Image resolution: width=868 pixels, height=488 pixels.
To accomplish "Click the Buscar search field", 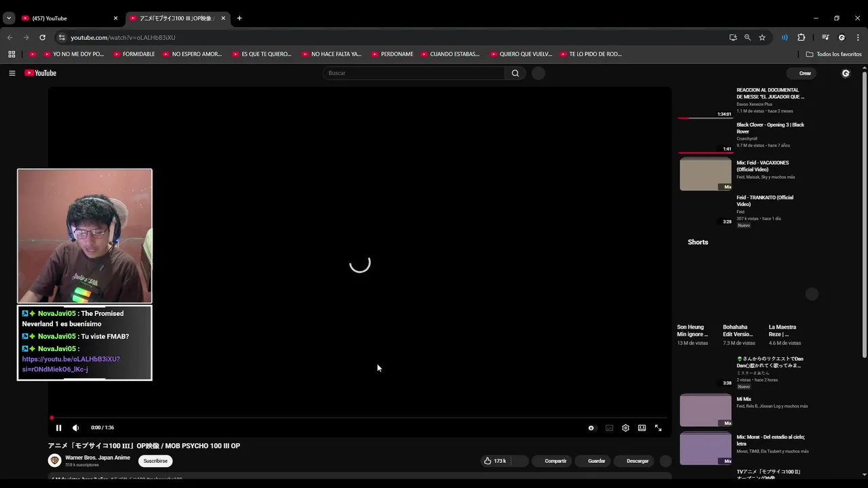I will tap(414, 73).
